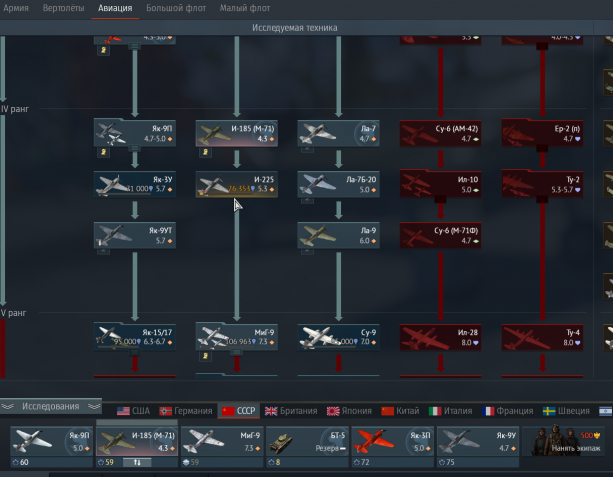613x477 pixels.
Task: Click swap arrows under И-185 slot
Action: [x=137, y=463]
